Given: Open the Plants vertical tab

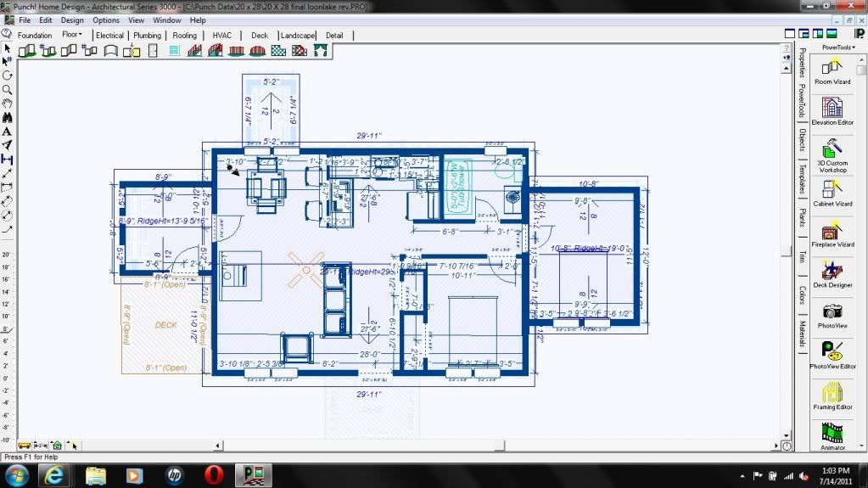Looking at the screenshot, I should [802, 217].
